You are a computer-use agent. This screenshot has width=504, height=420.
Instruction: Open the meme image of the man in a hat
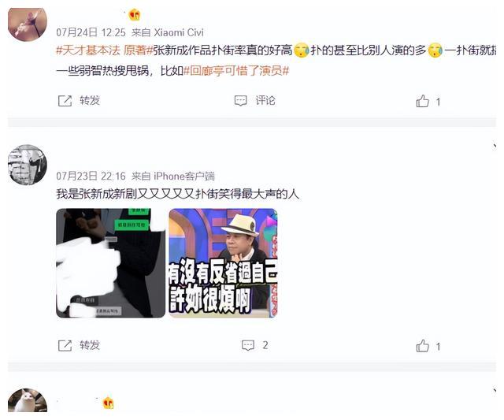pos(223,263)
